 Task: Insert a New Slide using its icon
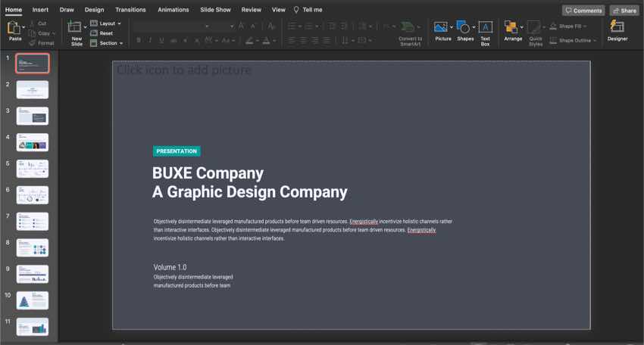click(74, 26)
